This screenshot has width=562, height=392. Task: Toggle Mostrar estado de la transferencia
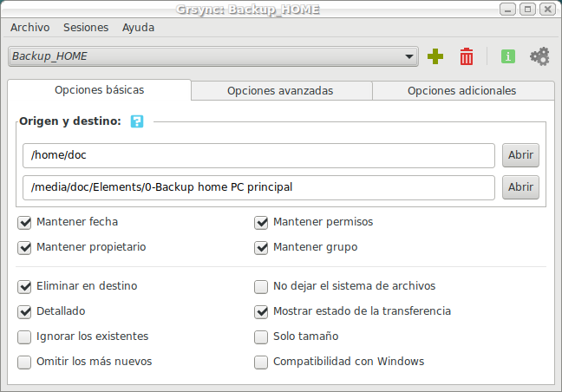coord(261,311)
